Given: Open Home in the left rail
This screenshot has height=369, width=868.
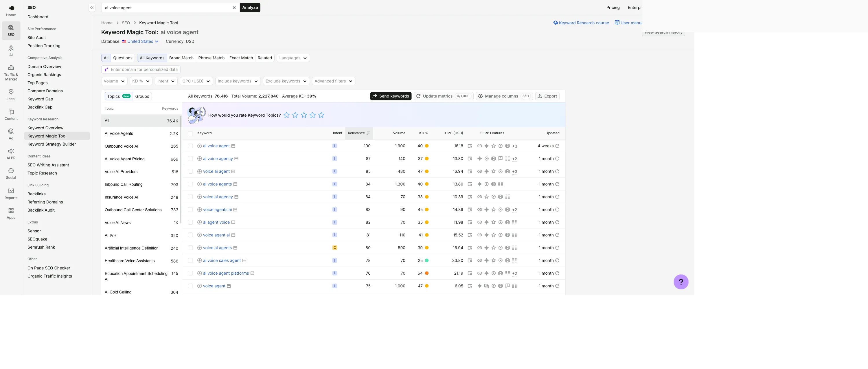Looking at the screenshot, I should click(11, 11).
